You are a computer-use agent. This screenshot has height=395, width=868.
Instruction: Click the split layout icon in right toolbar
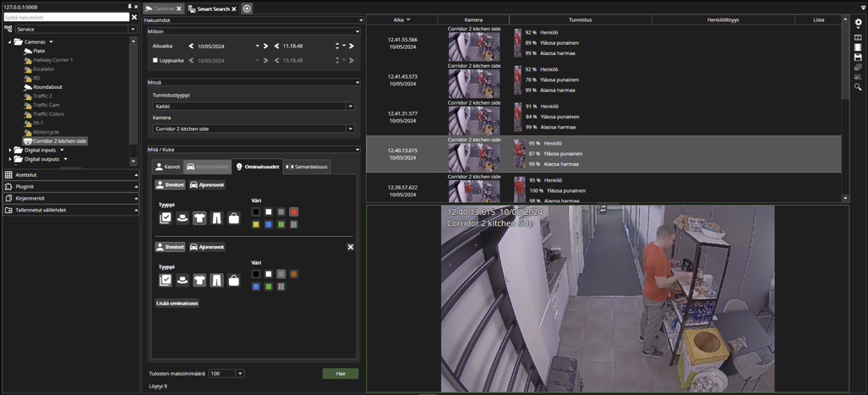click(x=858, y=37)
